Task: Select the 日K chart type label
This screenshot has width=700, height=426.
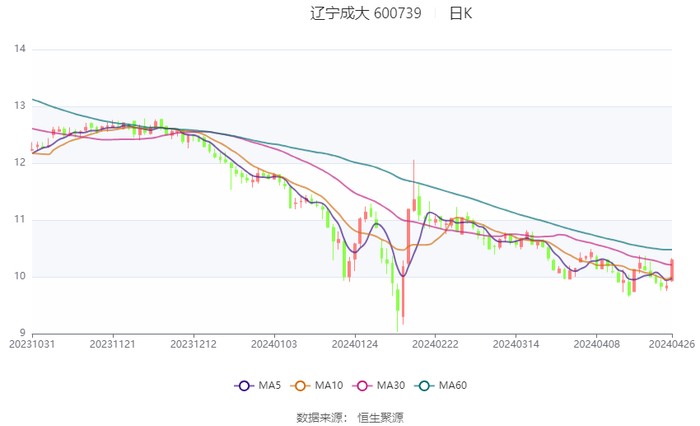Action: (x=461, y=14)
